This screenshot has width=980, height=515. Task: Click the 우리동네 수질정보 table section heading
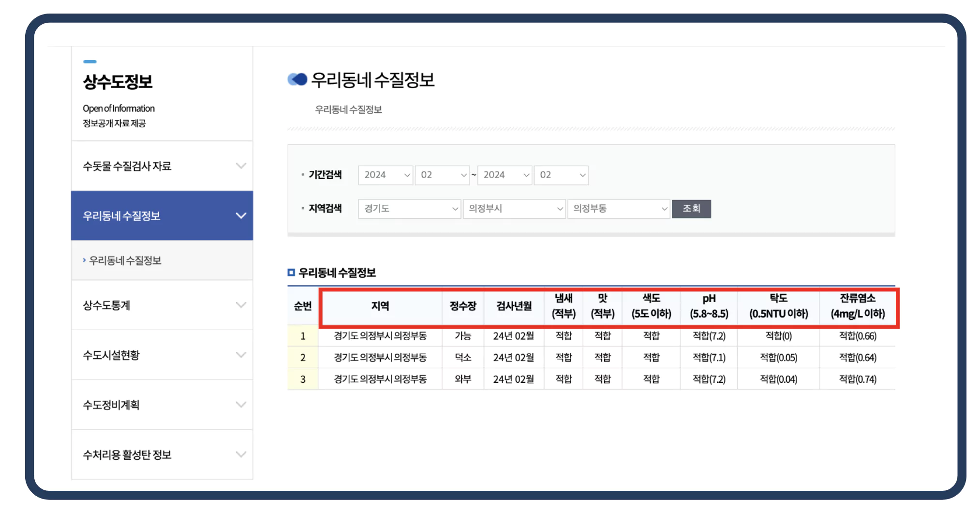[337, 273]
